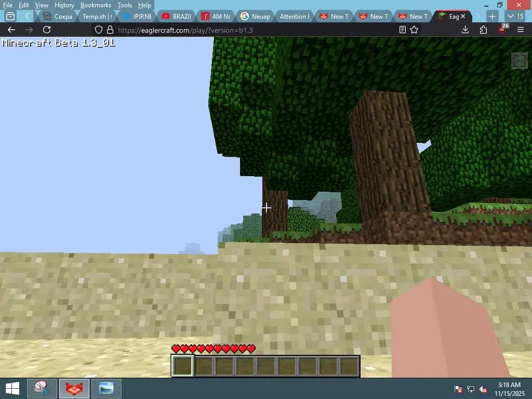
Task: Switch to the Google Neuap tab
Action: [x=256, y=16]
